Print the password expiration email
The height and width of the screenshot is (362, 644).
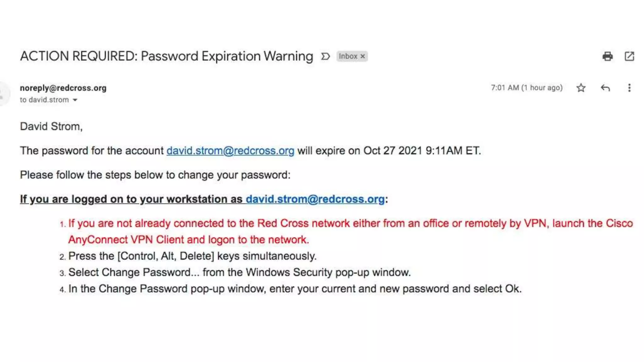pos(607,56)
